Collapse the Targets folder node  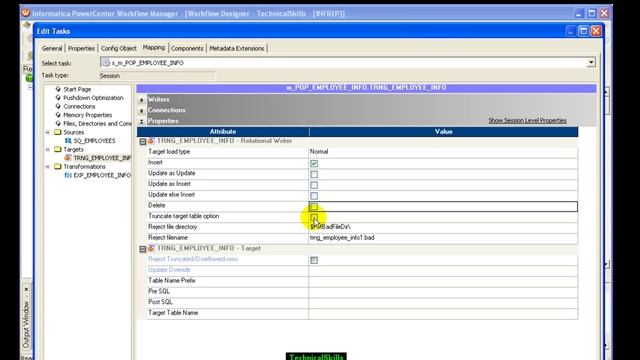[x=48, y=149]
